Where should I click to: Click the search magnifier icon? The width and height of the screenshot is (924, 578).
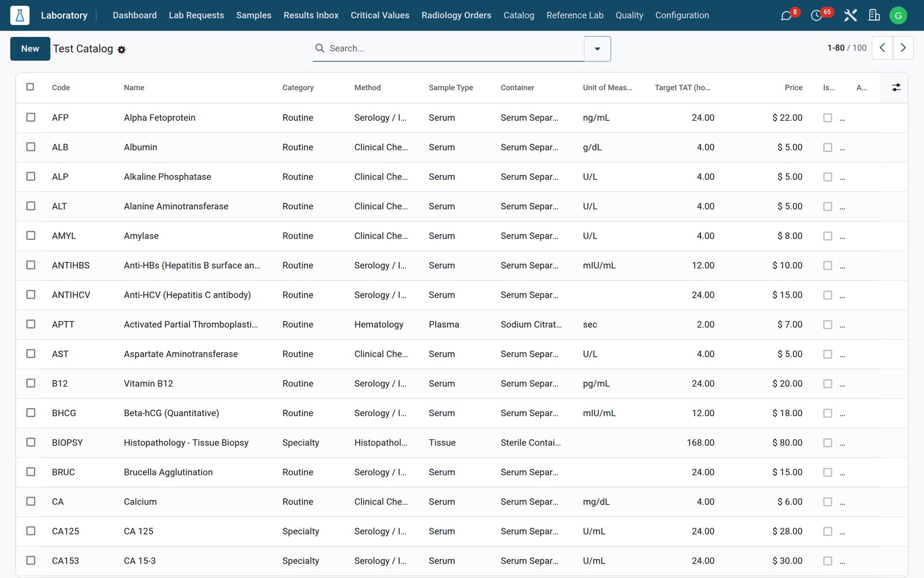coord(319,48)
